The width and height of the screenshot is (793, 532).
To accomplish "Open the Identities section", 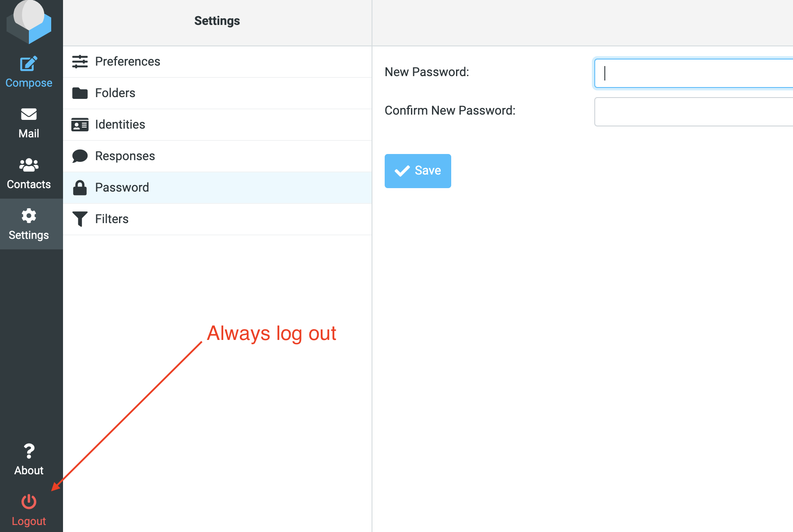I will pos(120,125).
